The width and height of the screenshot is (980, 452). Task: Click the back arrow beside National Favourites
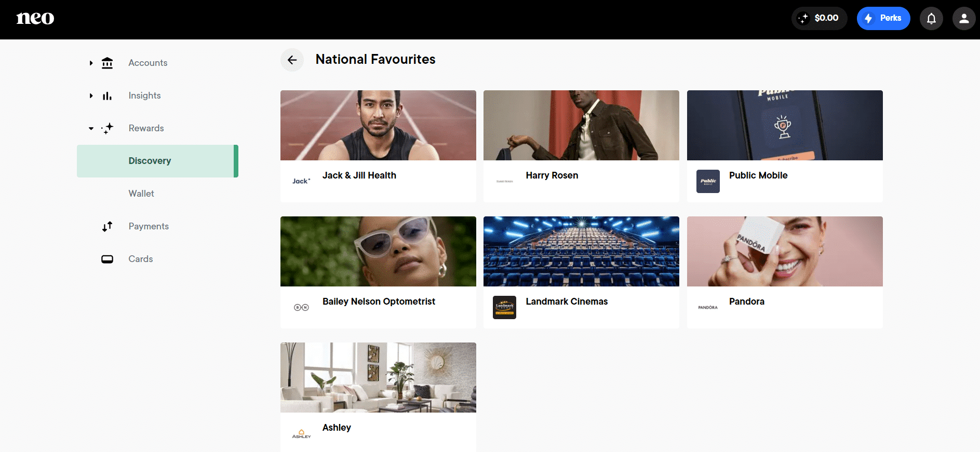292,60
